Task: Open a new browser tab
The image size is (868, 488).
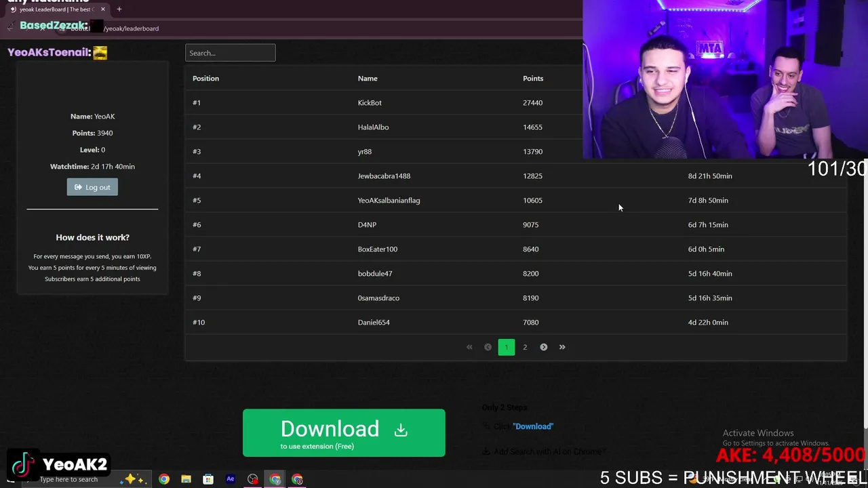Action: coord(119,9)
